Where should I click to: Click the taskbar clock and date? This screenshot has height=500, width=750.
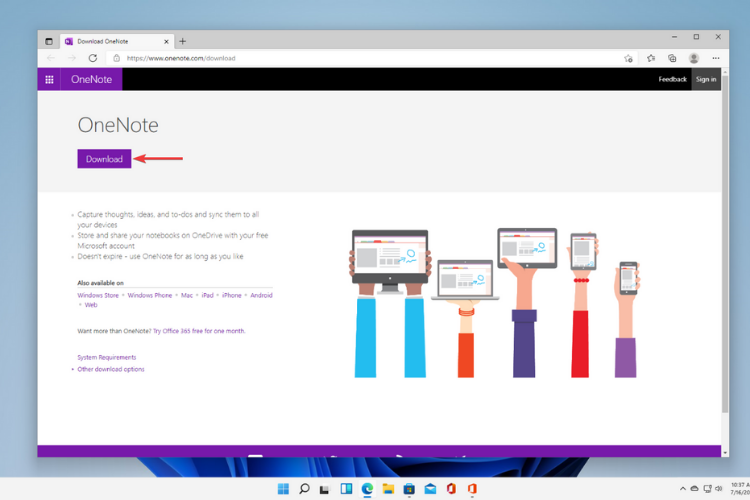point(740,489)
